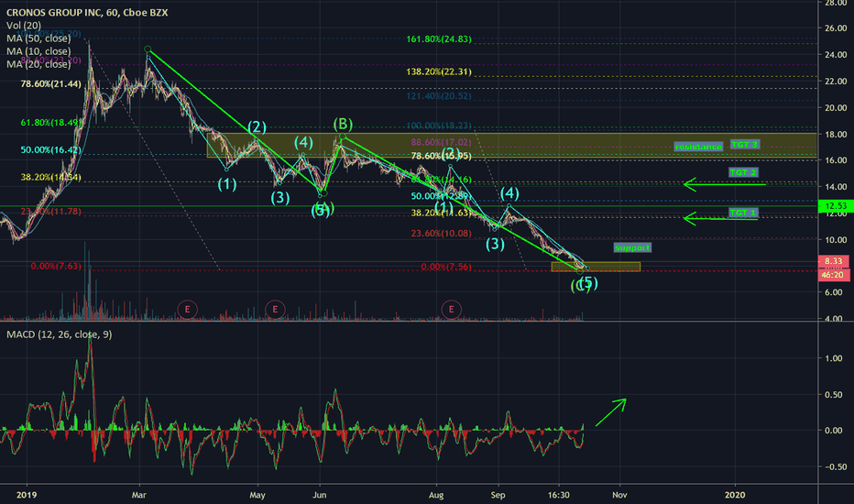This screenshot has width=854, height=504.
Task: Select the 161.80%(24.83) Fibonacci label
Action: [x=439, y=39]
